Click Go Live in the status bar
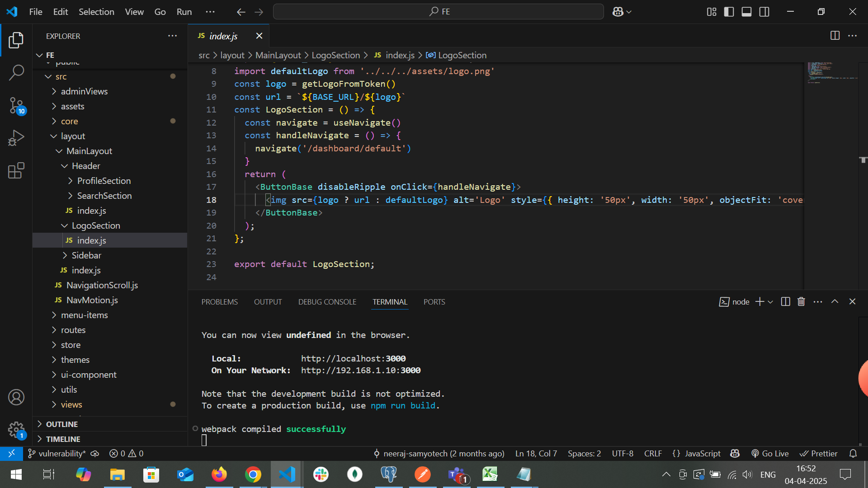 click(770, 453)
